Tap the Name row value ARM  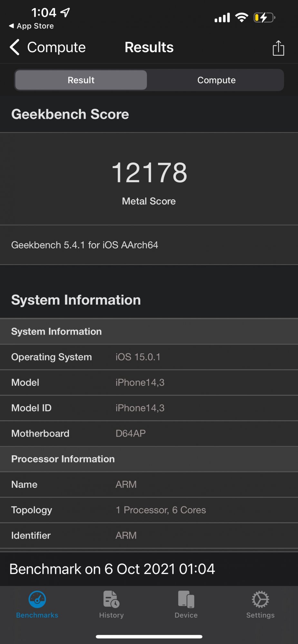tap(126, 485)
